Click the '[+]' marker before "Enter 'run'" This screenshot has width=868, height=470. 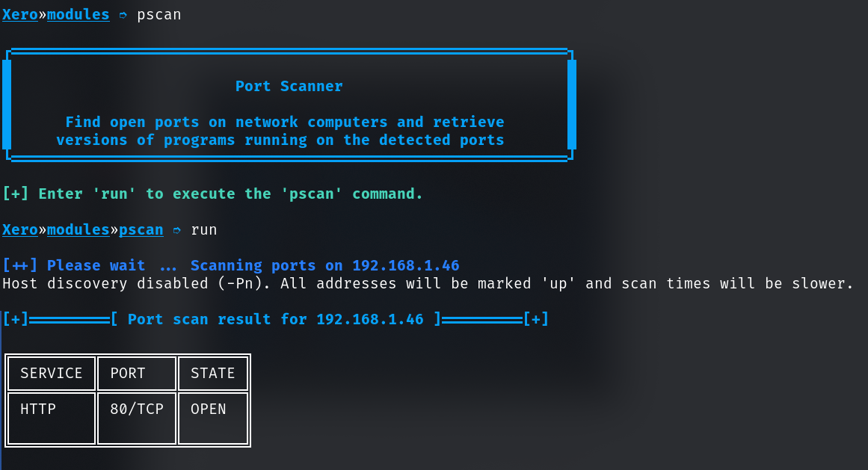pyautogui.click(x=16, y=194)
